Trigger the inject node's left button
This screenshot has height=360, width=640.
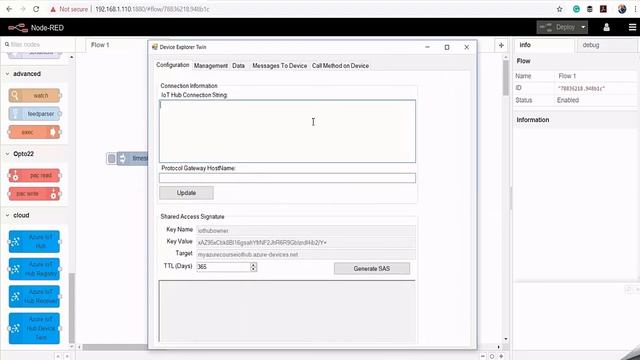[111, 158]
